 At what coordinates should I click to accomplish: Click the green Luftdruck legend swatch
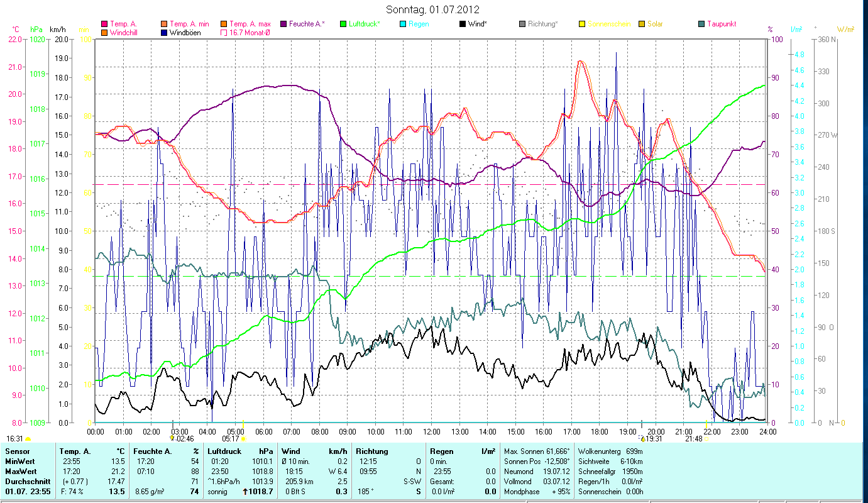pos(344,24)
